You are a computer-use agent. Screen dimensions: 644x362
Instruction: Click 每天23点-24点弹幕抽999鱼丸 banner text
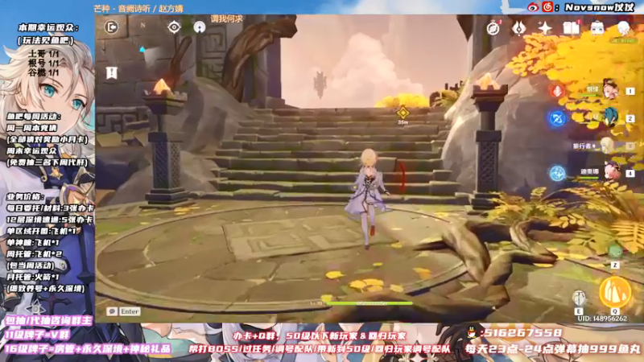553,349
